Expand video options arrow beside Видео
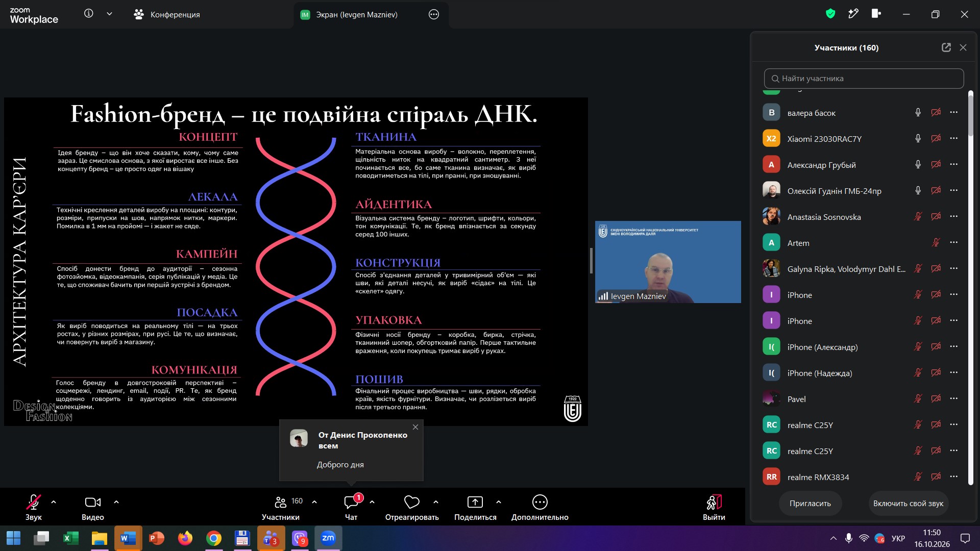The height and width of the screenshot is (551, 980). (116, 502)
